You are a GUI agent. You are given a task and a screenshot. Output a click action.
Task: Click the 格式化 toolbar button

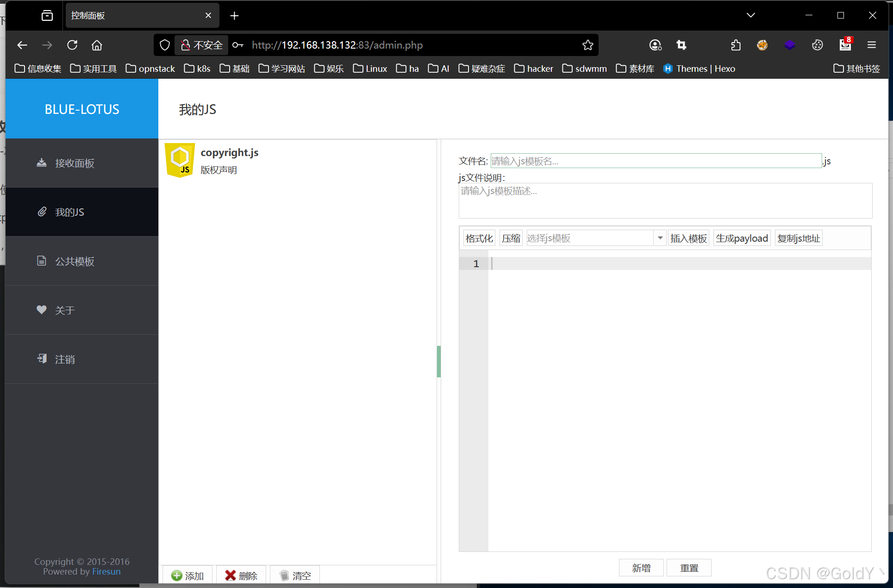pyautogui.click(x=479, y=238)
